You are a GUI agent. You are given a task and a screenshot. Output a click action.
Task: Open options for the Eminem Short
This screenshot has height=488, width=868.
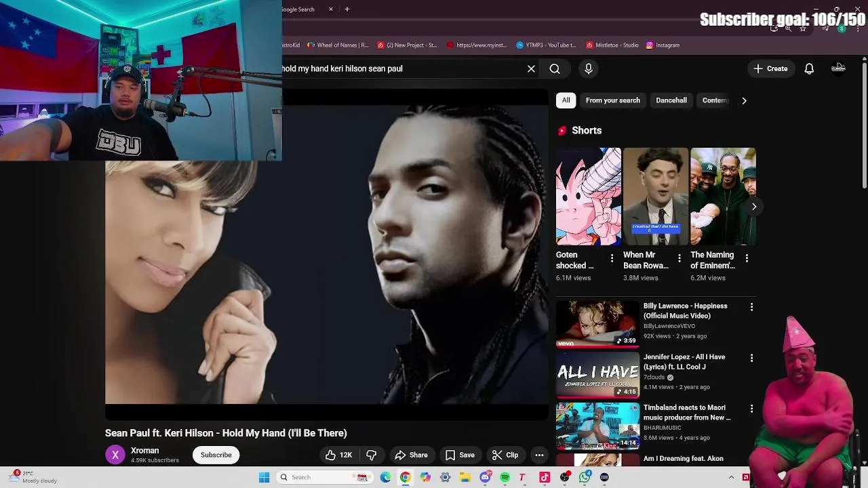[x=747, y=258]
